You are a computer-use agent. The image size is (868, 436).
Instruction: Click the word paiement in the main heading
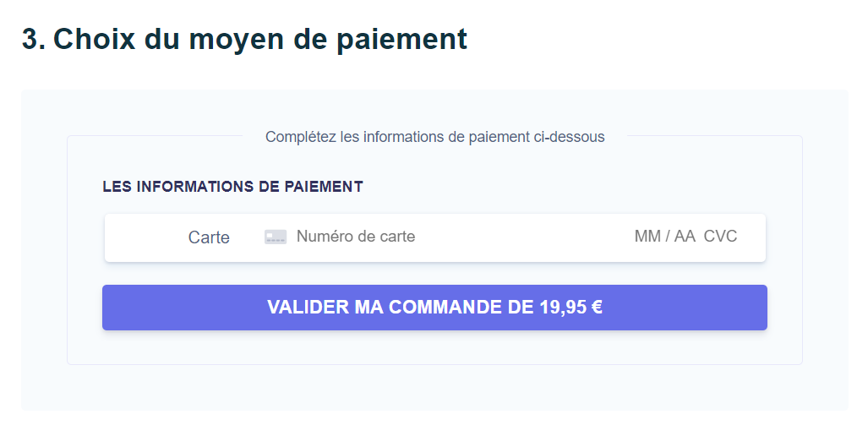[x=401, y=41]
